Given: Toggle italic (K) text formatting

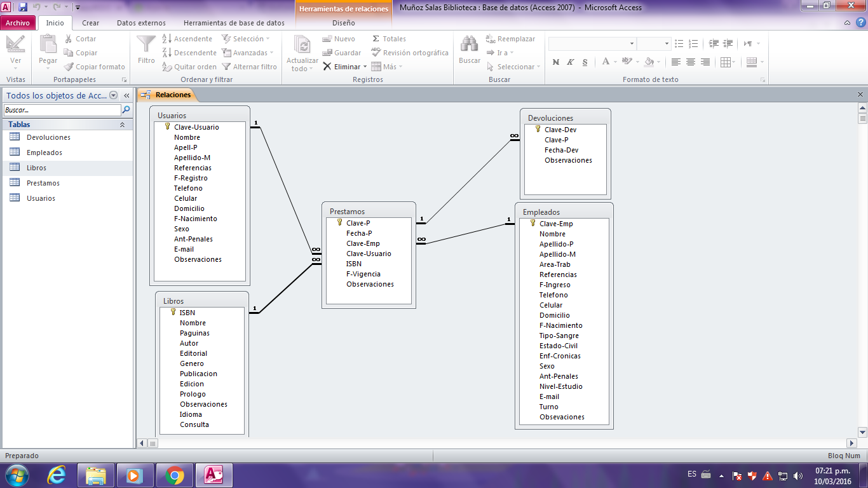Looking at the screenshot, I should pyautogui.click(x=570, y=62).
